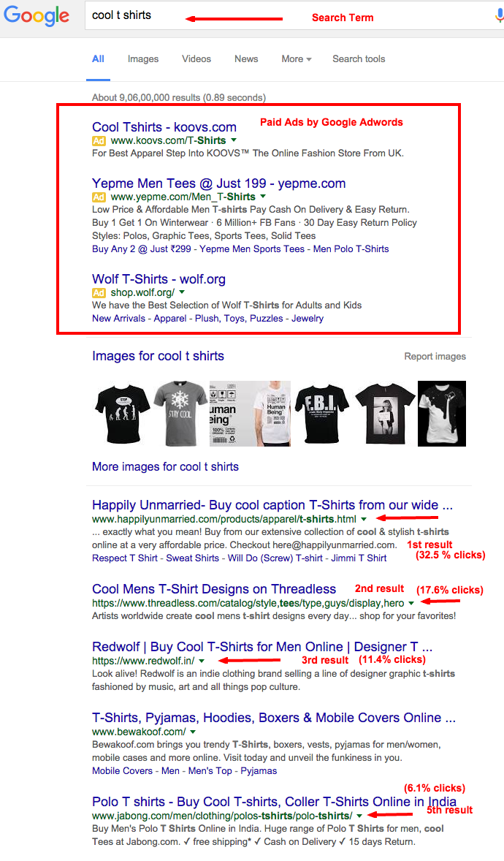Expand the redwolf.in URL dropdown arrow
Viewport: 504px width, 861px height.
click(202, 661)
